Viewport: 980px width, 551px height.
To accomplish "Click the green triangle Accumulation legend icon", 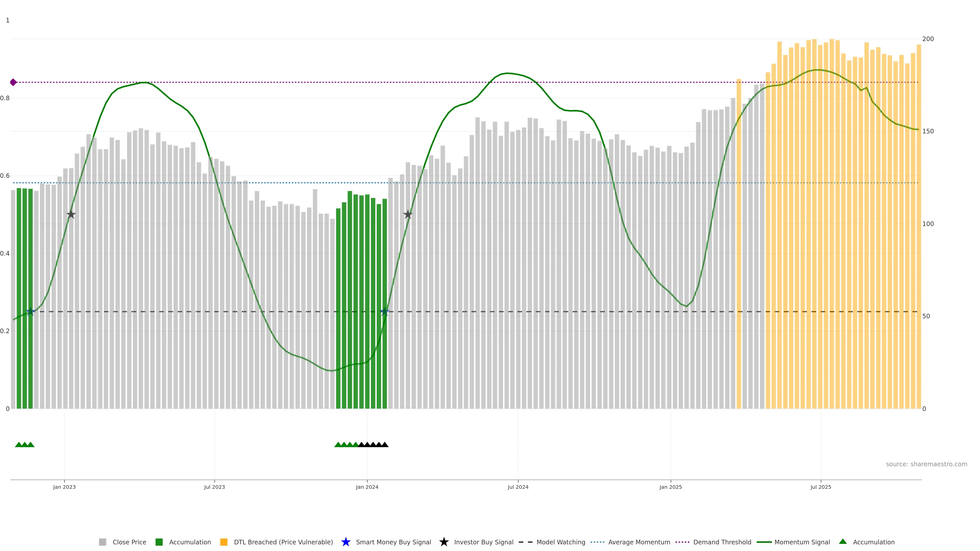I will (x=843, y=542).
